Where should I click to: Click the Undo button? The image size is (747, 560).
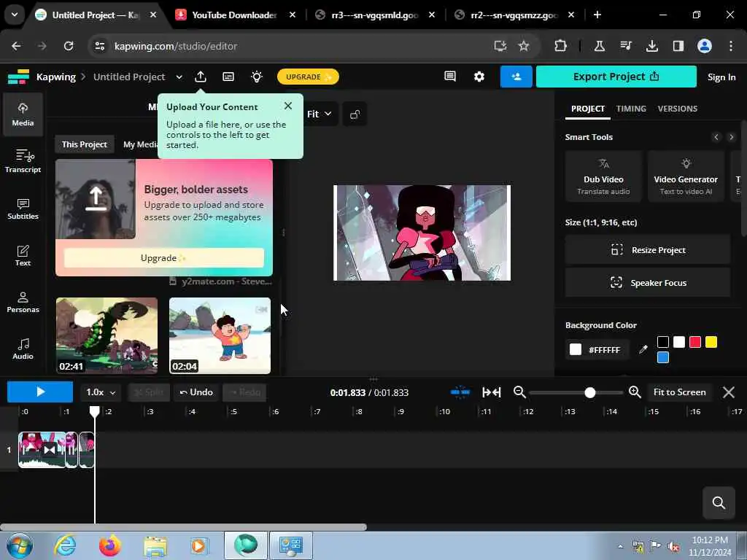tap(196, 392)
